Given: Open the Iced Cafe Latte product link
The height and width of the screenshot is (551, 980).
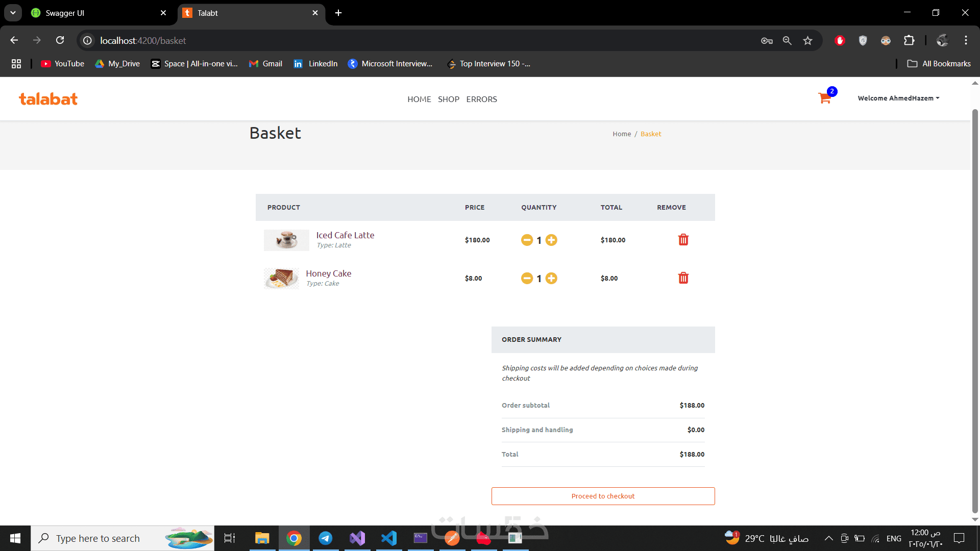Looking at the screenshot, I should tap(345, 235).
